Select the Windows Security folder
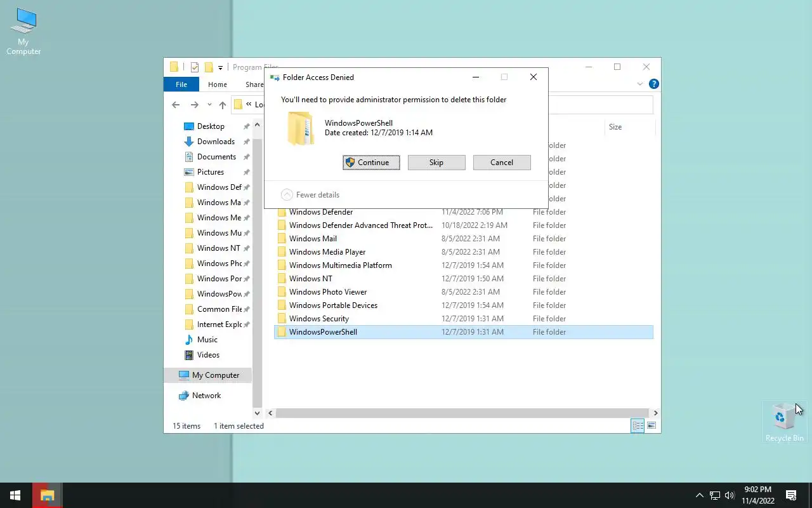Screen dimensions: 812x508 pos(464,319)
